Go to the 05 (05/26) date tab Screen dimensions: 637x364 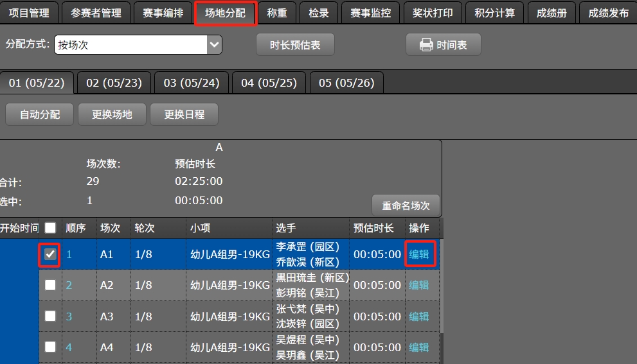coord(346,83)
